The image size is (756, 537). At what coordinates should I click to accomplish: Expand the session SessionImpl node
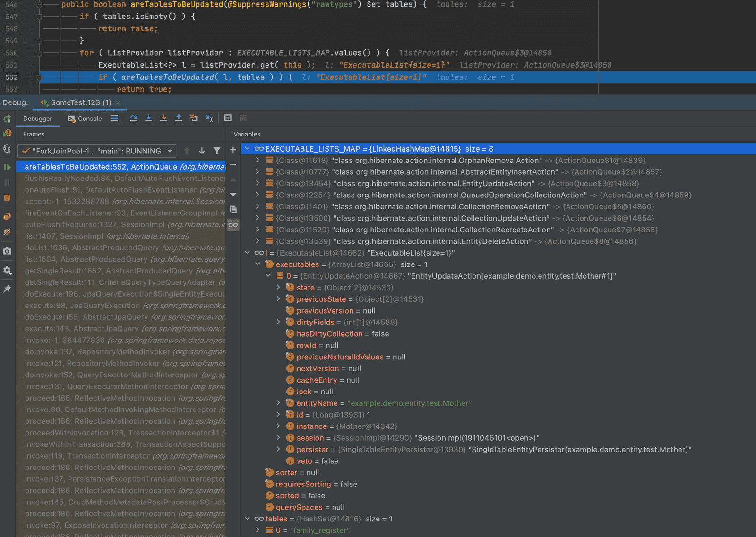[278, 438]
